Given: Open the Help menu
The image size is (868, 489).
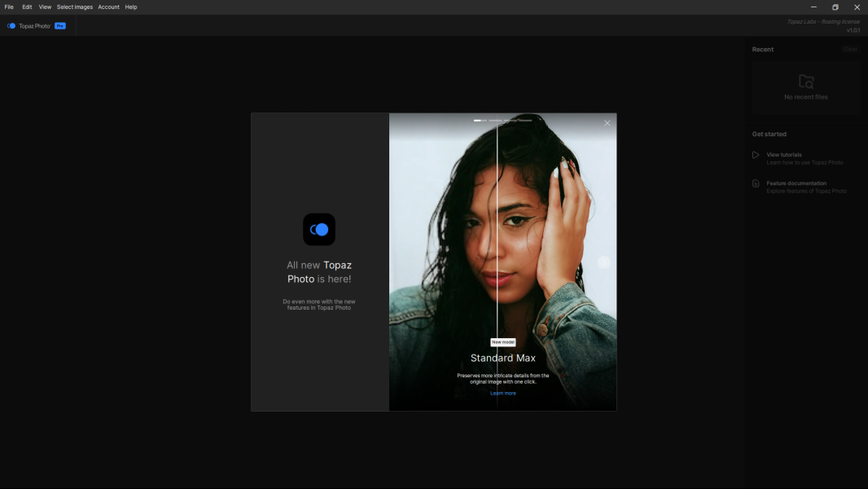Looking at the screenshot, I should coord(131,7).
